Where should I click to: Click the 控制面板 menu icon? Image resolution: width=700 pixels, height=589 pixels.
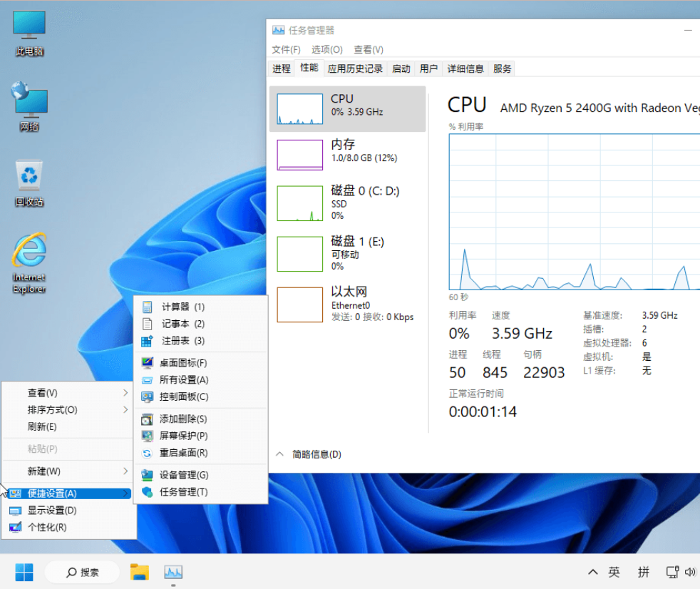coord(147,396)
